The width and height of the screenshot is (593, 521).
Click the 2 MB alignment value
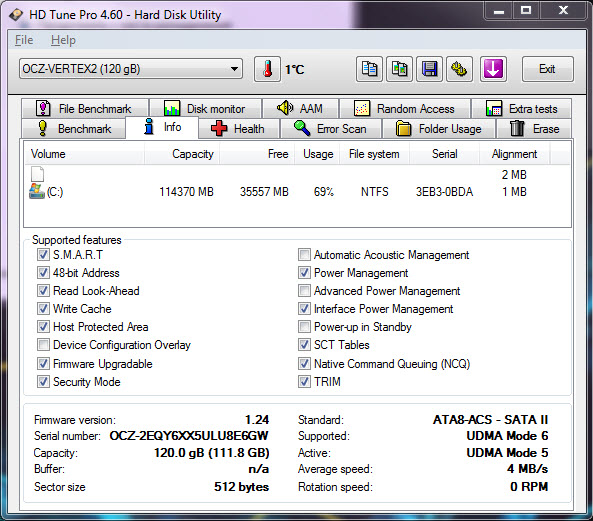coord(514,175)
